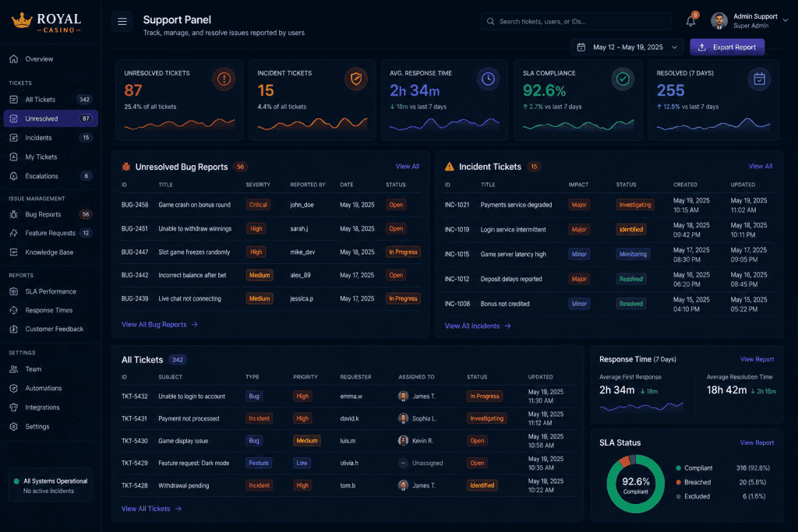The image size is (798, 532).
Task: Click the Admin Support avatar photo
Action: coord(719,21)
